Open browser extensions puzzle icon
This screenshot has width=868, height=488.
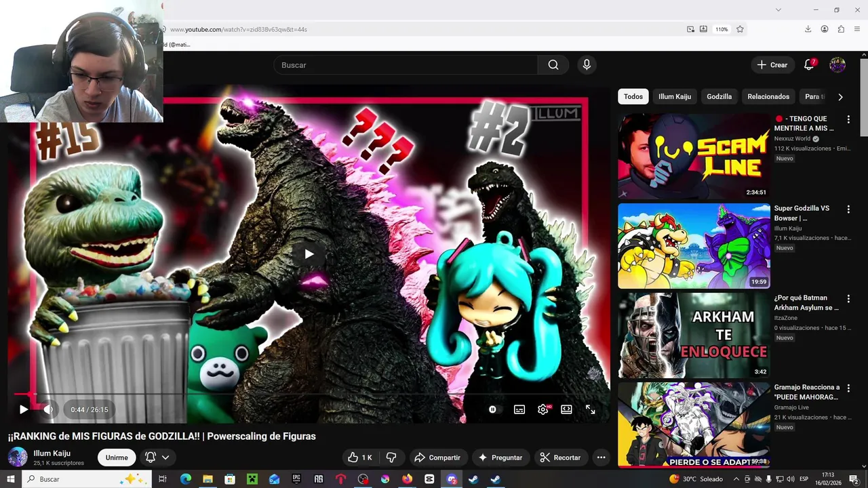coord(841,29)
